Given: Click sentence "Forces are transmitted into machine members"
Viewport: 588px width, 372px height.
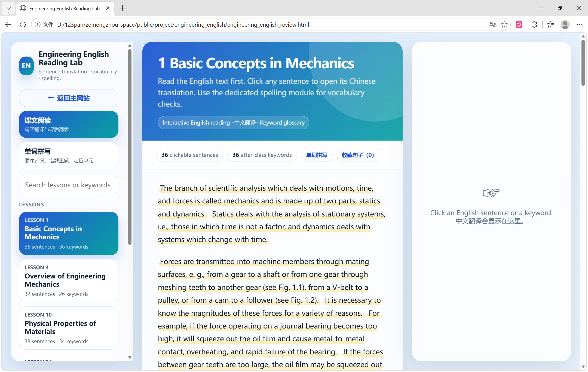Looking at the screenshot, I should click(264, 281).
